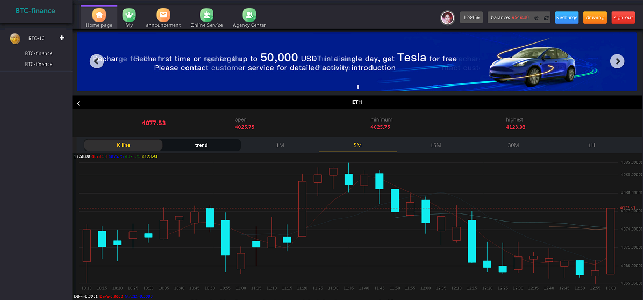The height and width of the screenshot is (300, 644).
Task: Select the 1H interval tab
Action: (x=591, y=145)
